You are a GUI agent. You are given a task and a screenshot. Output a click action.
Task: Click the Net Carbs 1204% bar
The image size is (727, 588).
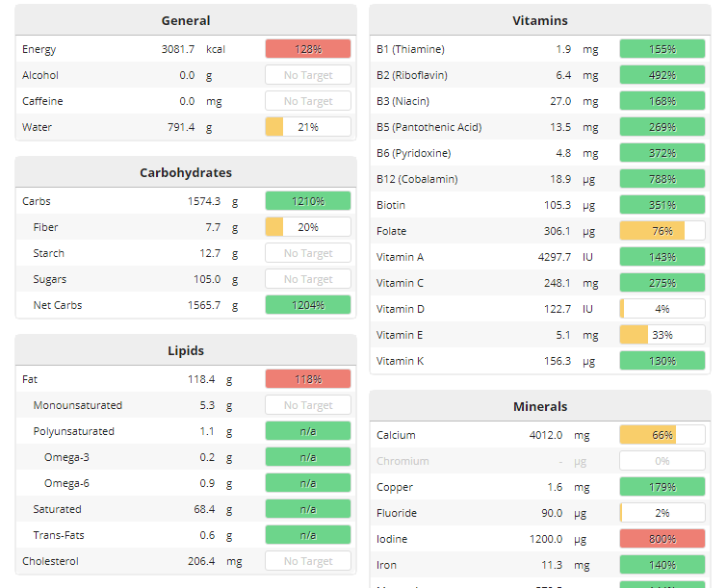pos(308,305)
